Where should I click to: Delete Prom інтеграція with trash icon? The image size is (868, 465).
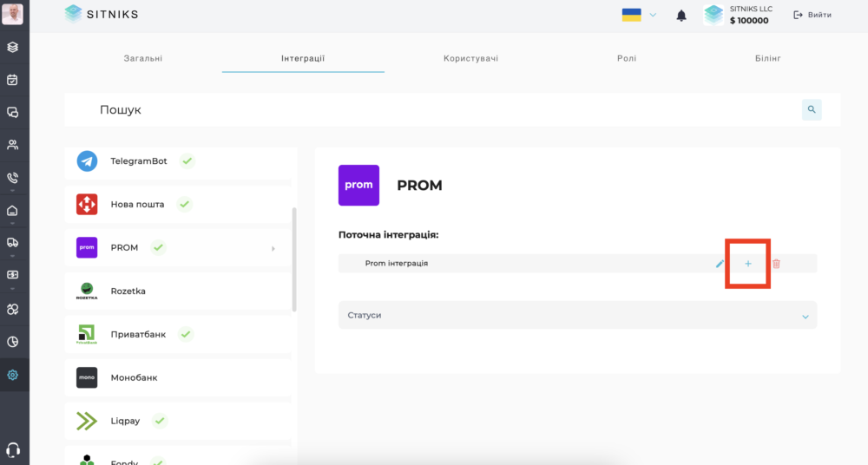(776, 264)
